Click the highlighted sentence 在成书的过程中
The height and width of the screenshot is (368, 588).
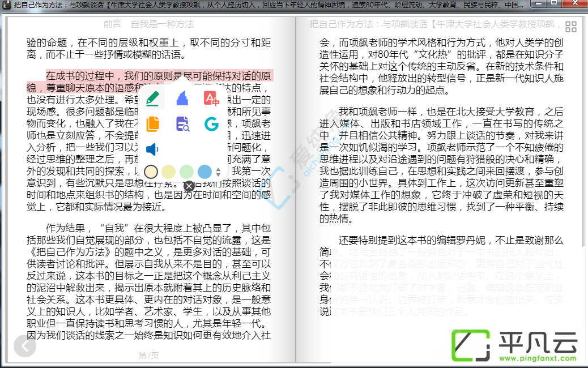(80, 76)
